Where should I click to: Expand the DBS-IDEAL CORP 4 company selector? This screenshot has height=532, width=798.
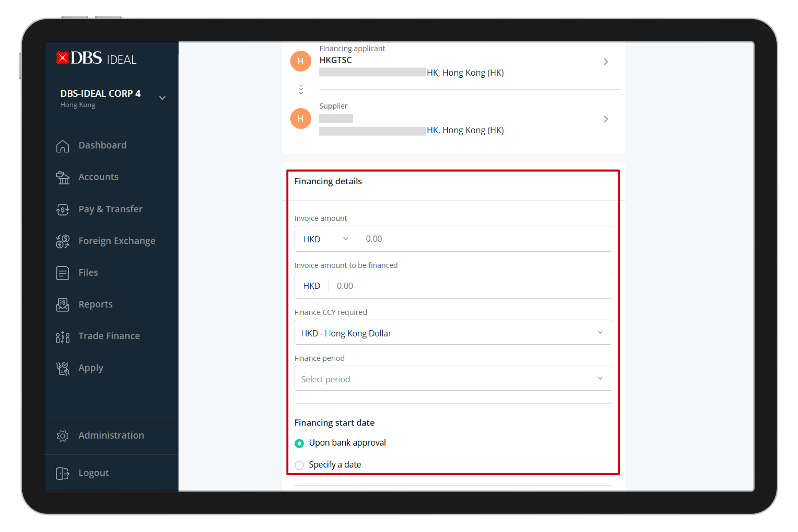click(162, 98)
